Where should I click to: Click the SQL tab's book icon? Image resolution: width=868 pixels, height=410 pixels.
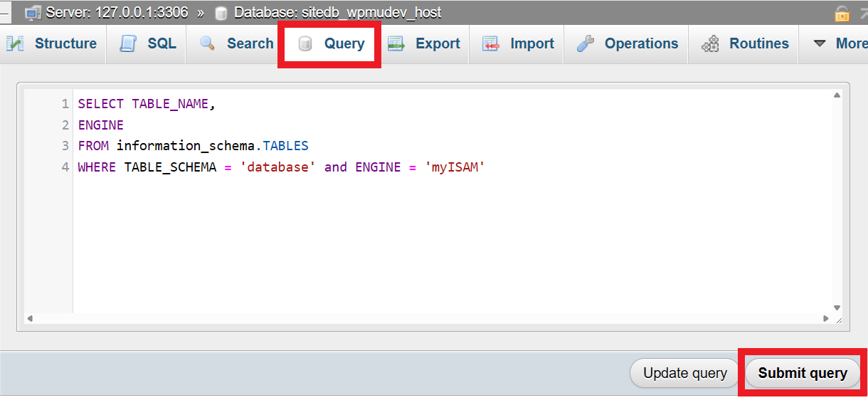[128, 43]
